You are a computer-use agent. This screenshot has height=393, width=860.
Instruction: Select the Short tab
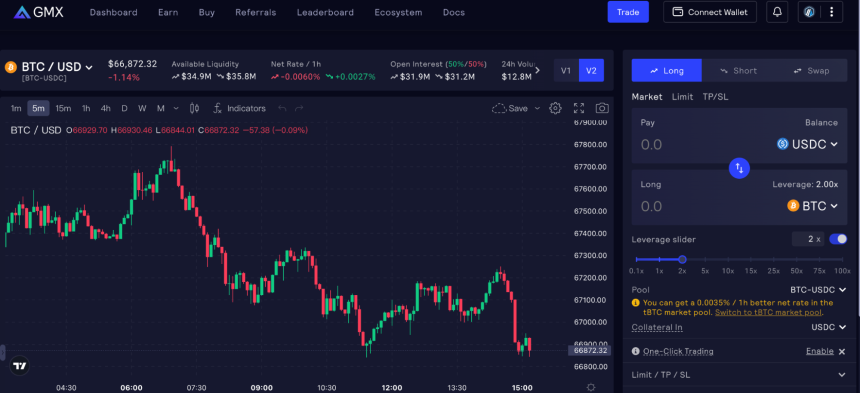click(738, 71)
